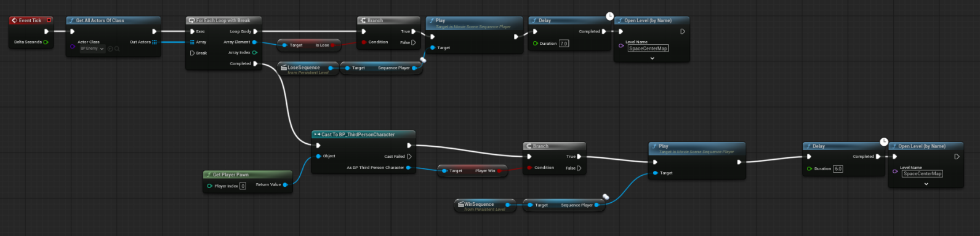The height and width of the screenshot is (236, 980).
Task: Click the Object input pin on Cast node
Action: [x=318, y=156]
